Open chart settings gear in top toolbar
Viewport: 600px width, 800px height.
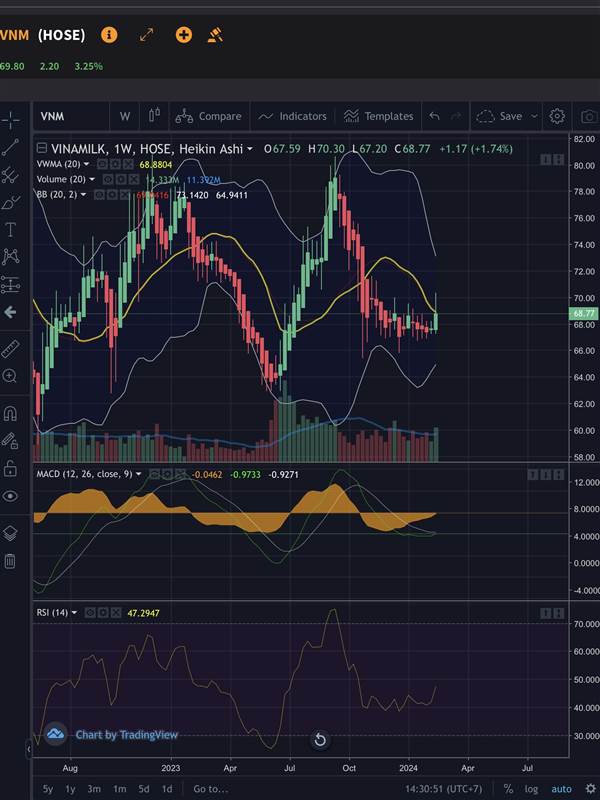pyautogui.click(x=557, y=116)
